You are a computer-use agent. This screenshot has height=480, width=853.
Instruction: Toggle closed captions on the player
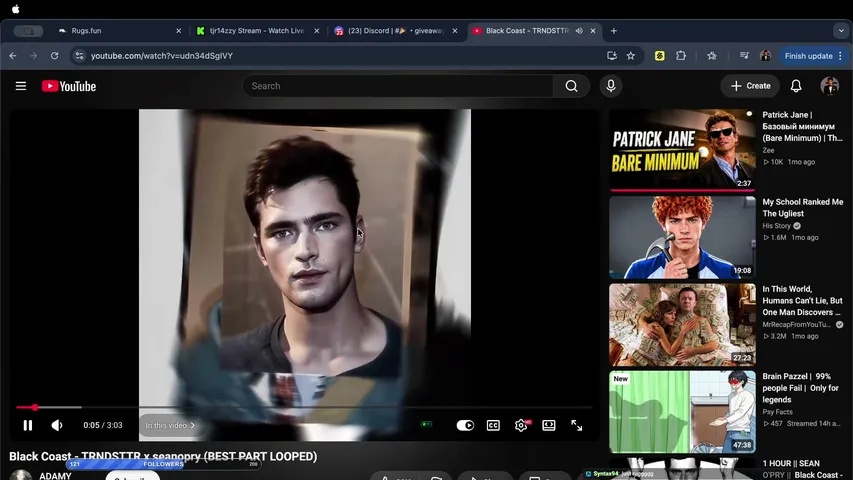coord(493,425)
